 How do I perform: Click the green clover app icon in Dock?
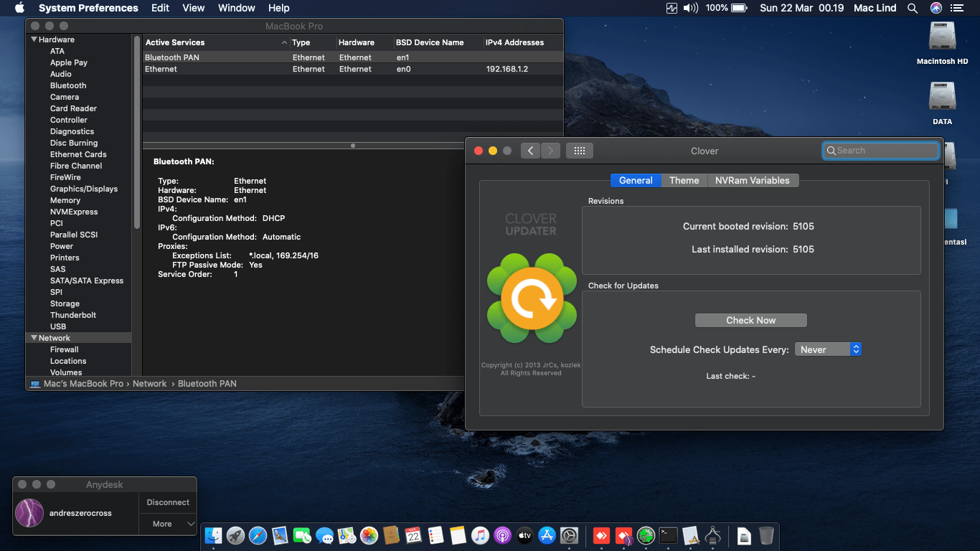[646, 535]
